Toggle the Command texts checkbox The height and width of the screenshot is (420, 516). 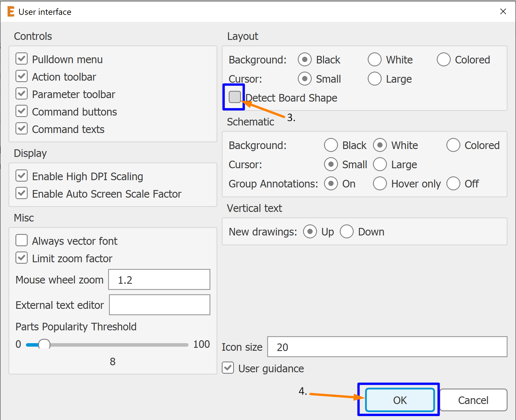22,129
